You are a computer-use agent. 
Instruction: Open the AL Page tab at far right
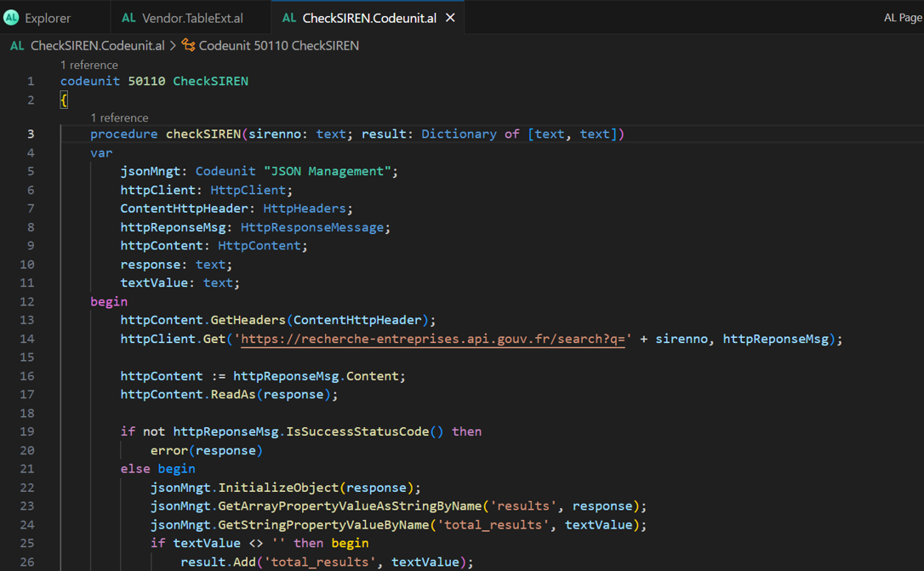903,18
